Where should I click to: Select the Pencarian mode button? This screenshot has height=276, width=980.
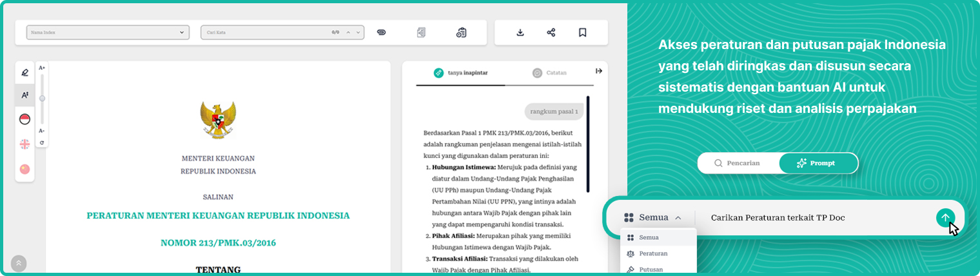(x=738, y=163)
